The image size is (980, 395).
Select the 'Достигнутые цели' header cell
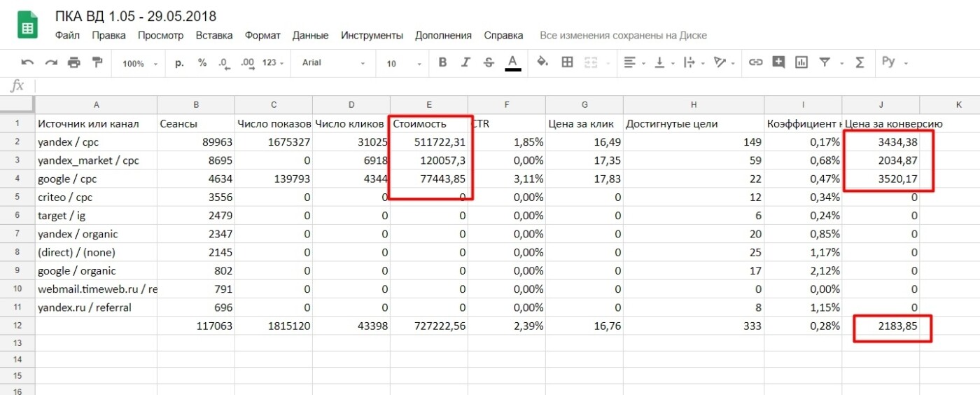point(693,123)
